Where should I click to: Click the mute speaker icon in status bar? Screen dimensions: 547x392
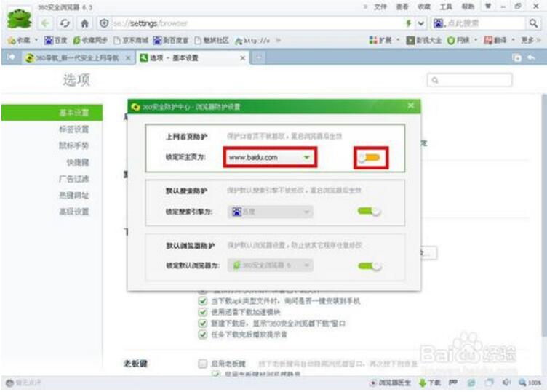tap(506, 383)
